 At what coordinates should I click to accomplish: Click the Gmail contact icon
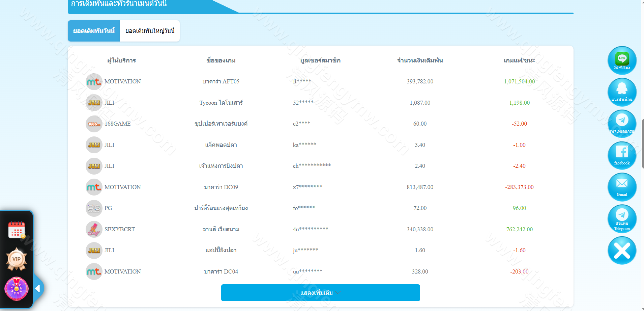click(622, 187)
